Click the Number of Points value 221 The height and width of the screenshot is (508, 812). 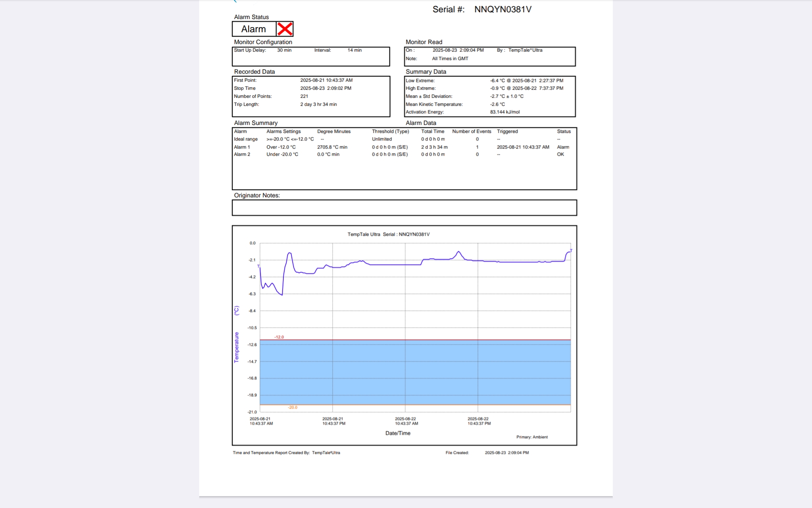pos(304,96)
